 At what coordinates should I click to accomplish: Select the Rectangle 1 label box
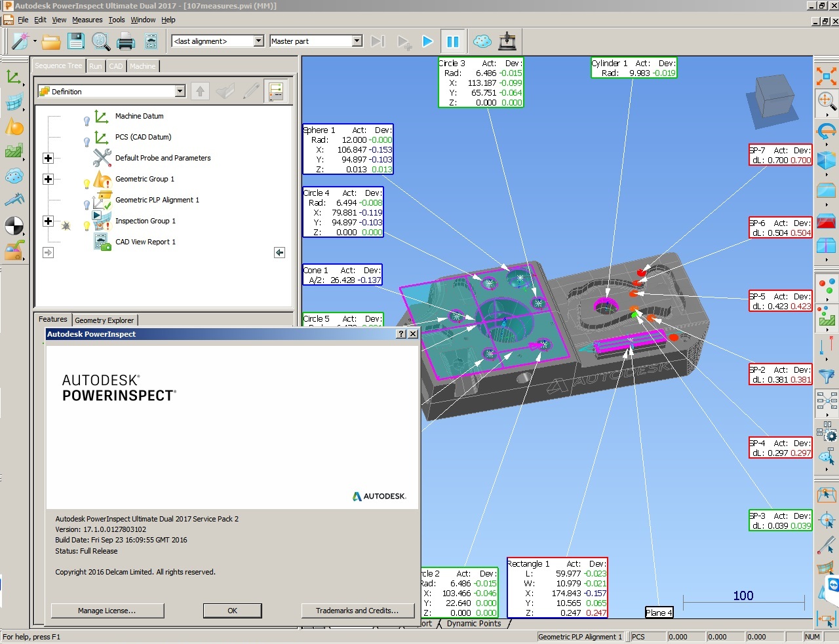point(557,588)
